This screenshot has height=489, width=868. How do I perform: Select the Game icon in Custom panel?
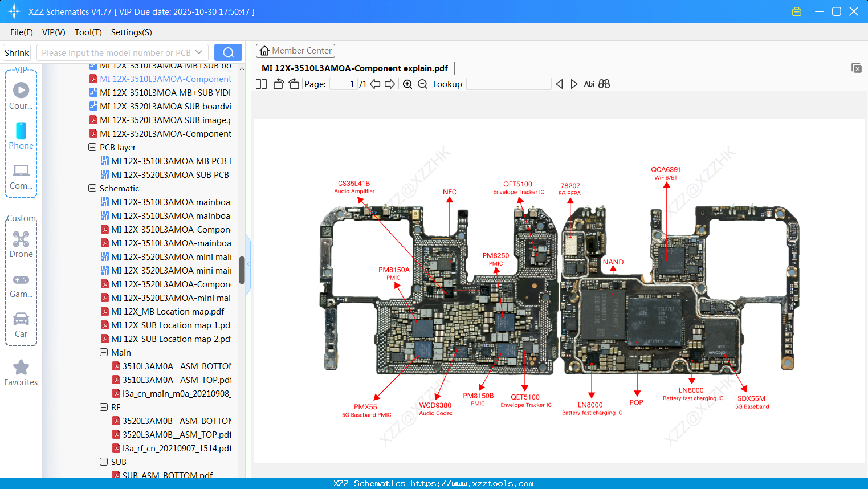click(21, 279)
